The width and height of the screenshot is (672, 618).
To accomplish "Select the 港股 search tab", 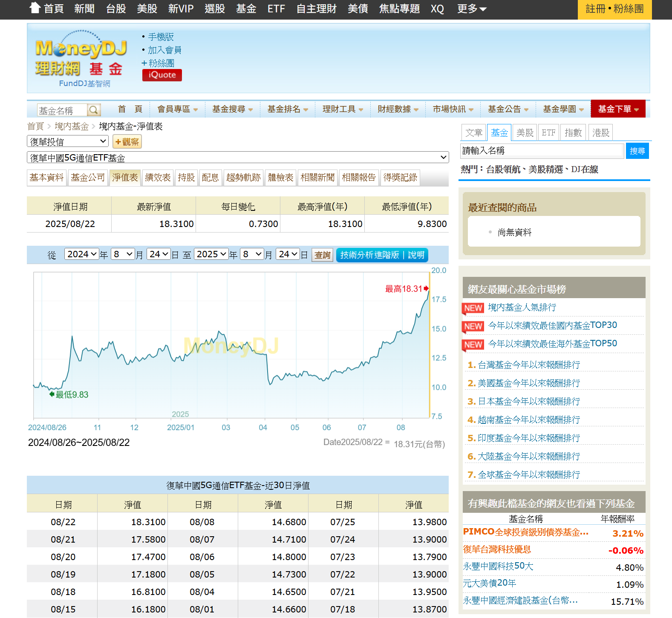I will click(x=601, y=132).
